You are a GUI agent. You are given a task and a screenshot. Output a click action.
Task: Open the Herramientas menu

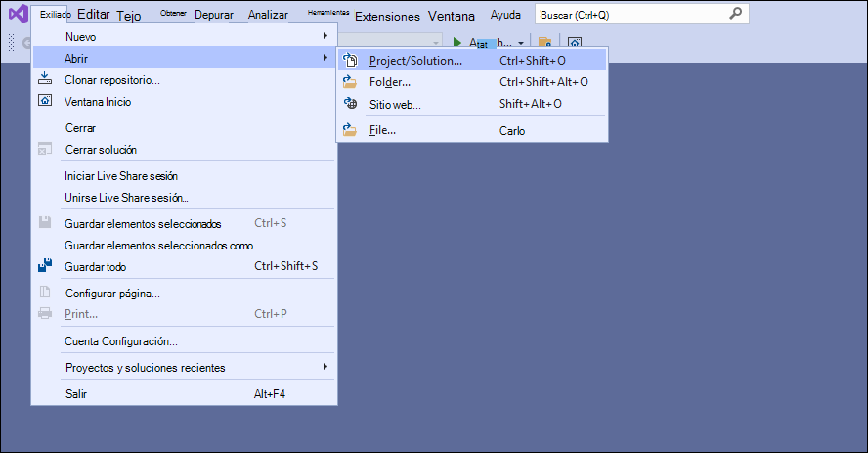[x=328, y=12]
